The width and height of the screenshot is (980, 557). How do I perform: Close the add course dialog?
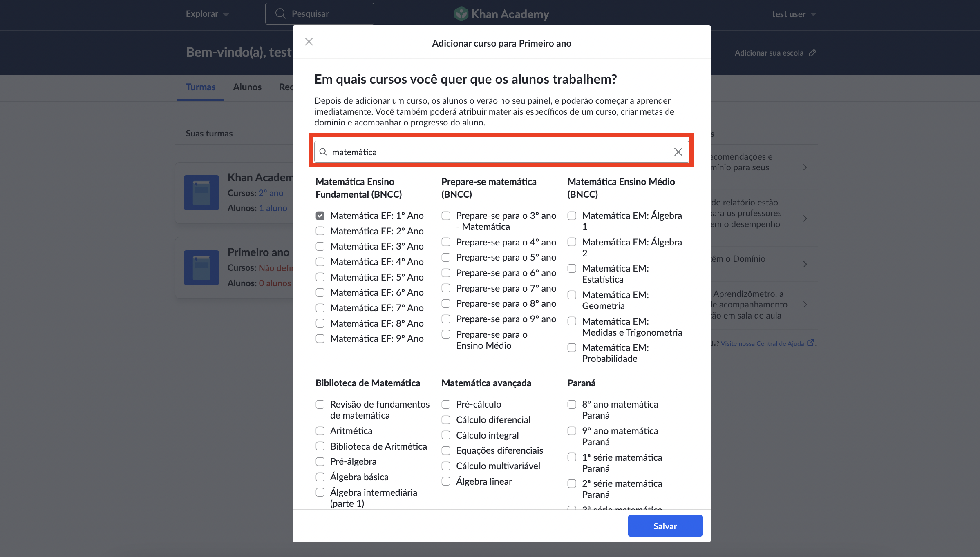point(309,42)
